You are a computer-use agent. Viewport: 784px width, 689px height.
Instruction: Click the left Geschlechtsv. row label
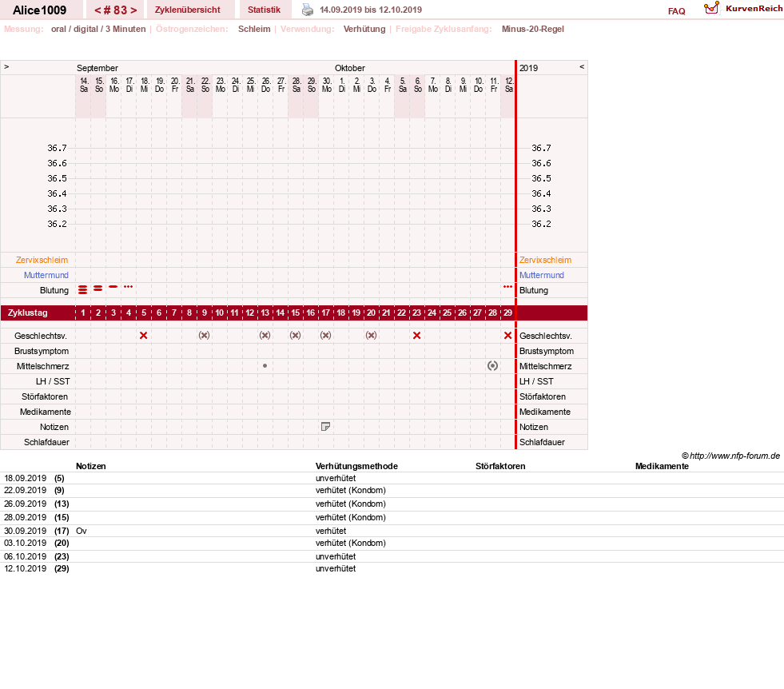tap(41, 336)
